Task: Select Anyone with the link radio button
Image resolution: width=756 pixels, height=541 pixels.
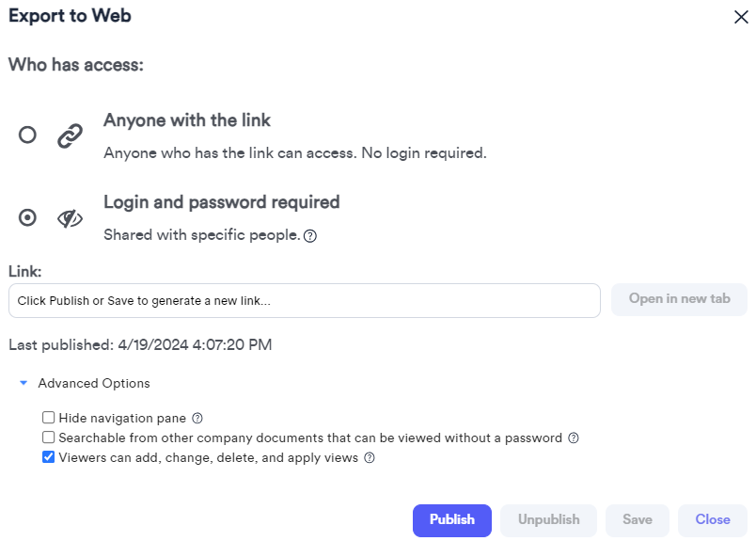Action: coord(28,135)
